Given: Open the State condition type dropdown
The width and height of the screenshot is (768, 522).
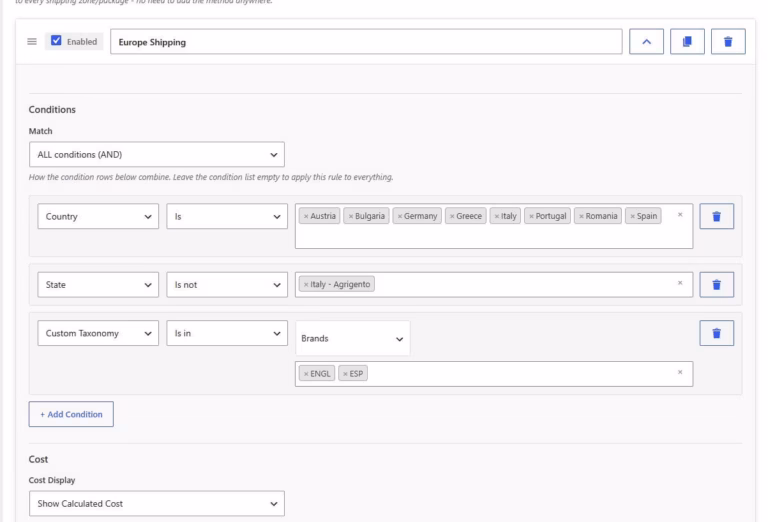Looking at the screenshot, I should (x=98, y=285).
